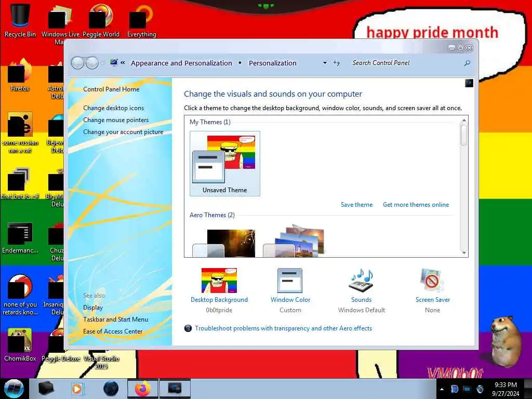
Task: Select the first Aero theme thumbnail
Action: (x=225, y=243)
